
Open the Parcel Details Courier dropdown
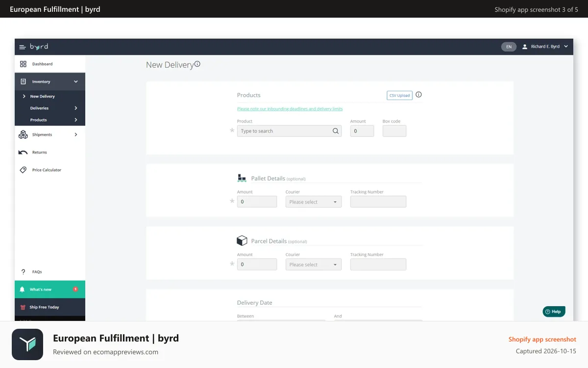[x=314, y=264]
